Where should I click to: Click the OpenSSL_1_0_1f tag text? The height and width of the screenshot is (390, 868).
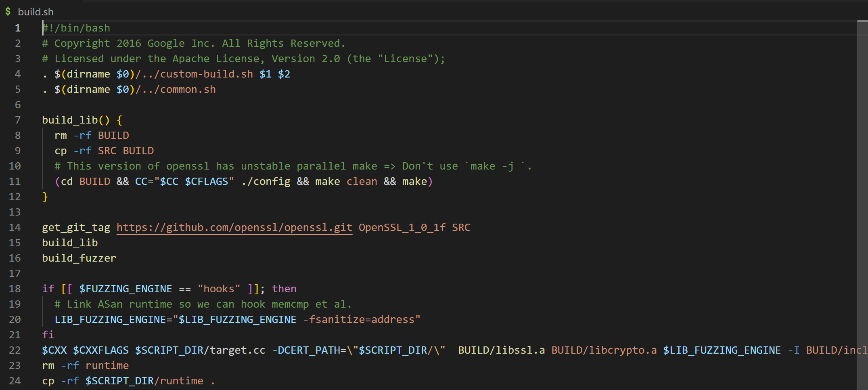(402, 228)
